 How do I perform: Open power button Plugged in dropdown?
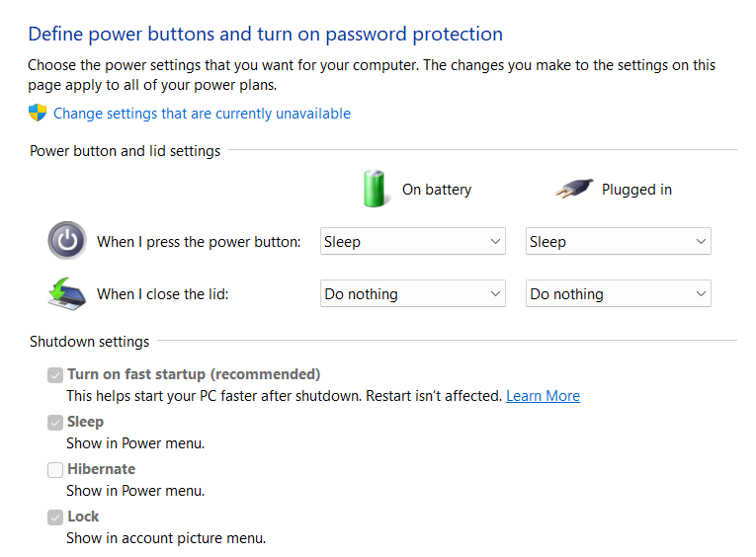click(x=619, y=242)
